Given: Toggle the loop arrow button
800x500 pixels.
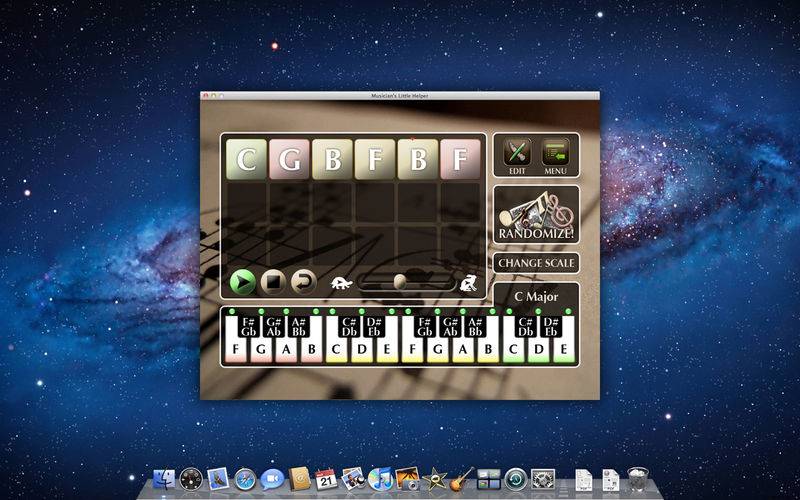Looking at the screenshot, I should click(x=304, y=282).
